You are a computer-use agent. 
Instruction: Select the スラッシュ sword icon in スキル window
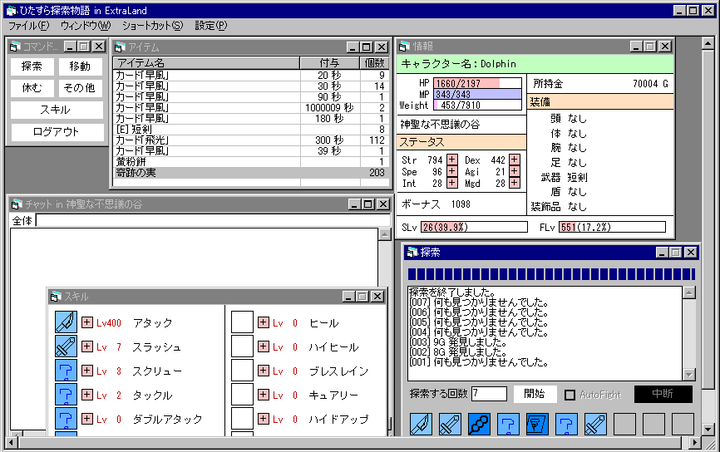(x=66, y=346)
